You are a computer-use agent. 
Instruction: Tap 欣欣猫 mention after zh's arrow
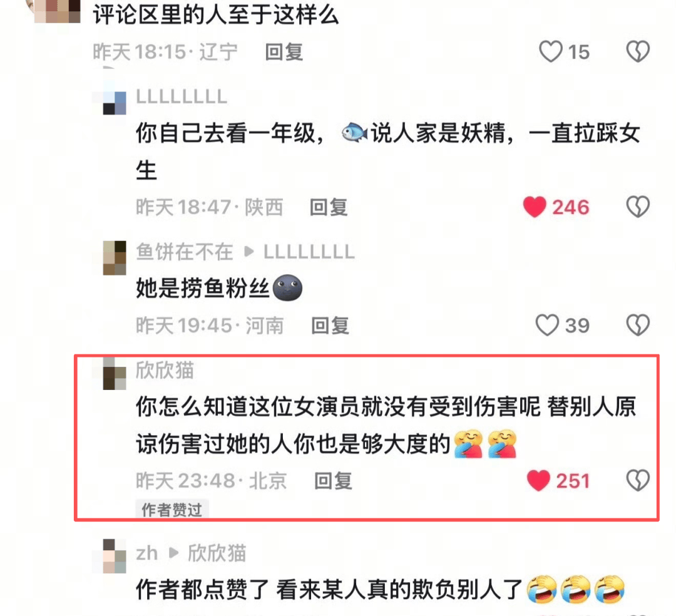click(217, 553)
